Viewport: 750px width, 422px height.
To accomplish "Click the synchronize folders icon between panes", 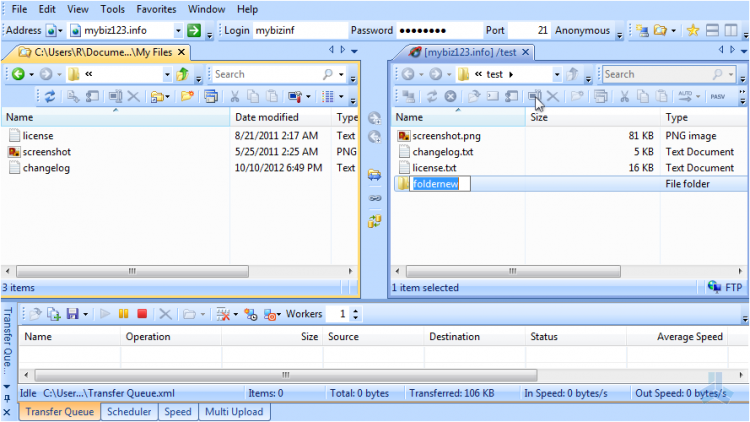I will point(375,221).
